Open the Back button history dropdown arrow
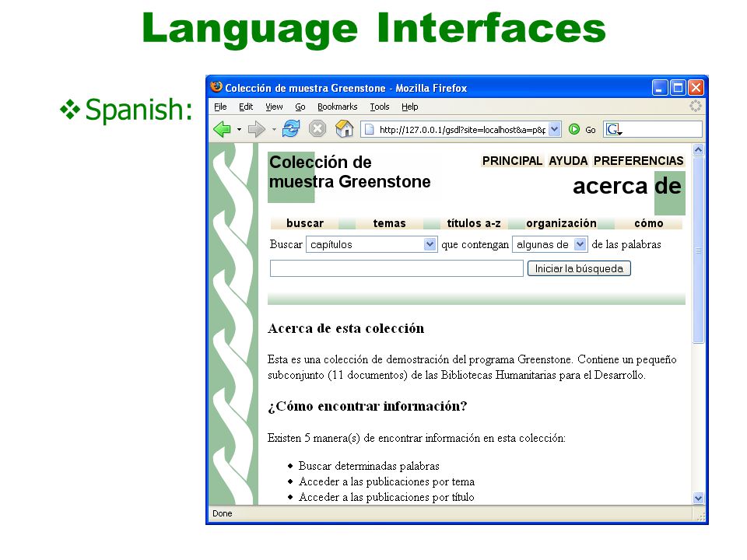Image resolution: width=747 pixels, height=560 pixels. coord(239,129)
